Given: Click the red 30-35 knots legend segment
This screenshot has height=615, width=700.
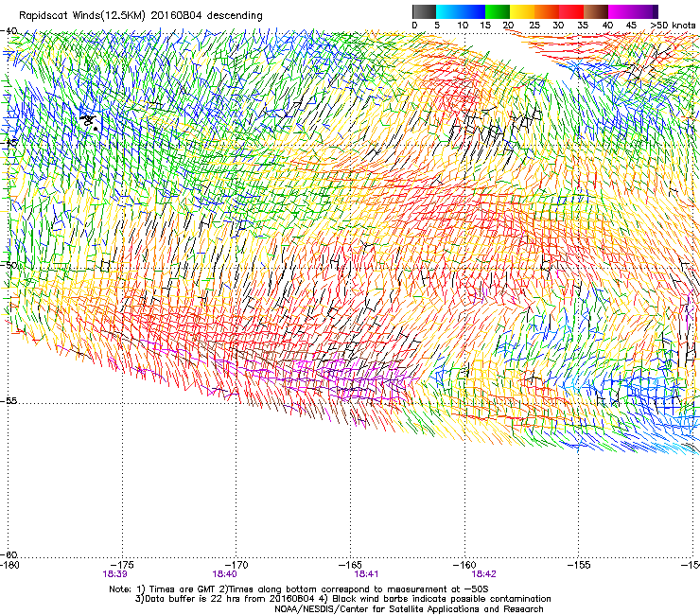Looking at the screenshot, I should click(571, 11).
